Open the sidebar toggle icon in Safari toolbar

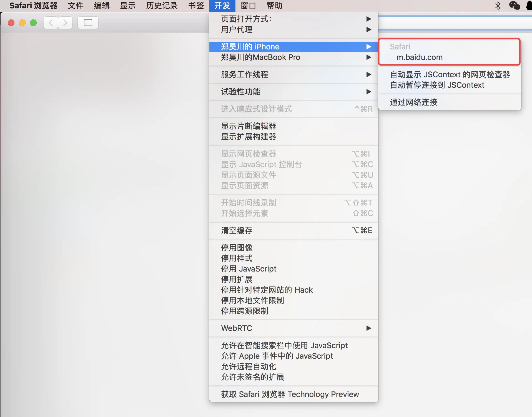(x=88, y=22)
